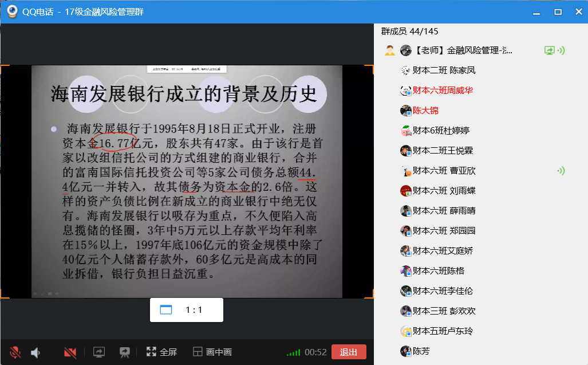Start screen sharing from bottom toolbar
Viewport: 588px width, 365px height.
pos(99,352)
